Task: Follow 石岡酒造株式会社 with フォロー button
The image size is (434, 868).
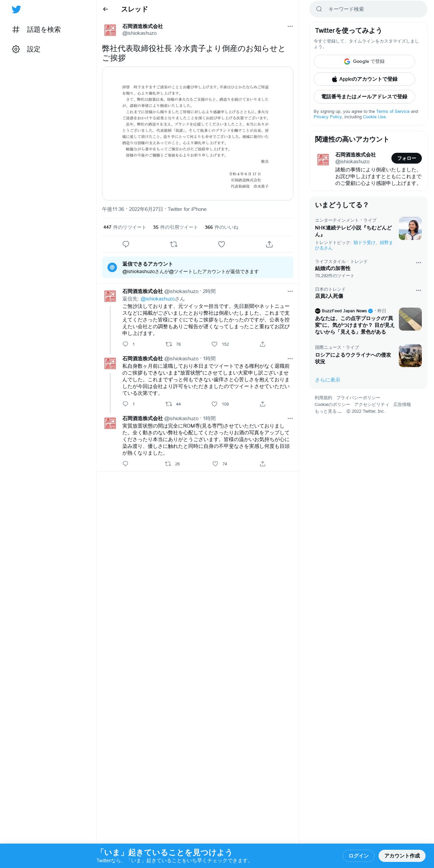Action: point(407,158)
